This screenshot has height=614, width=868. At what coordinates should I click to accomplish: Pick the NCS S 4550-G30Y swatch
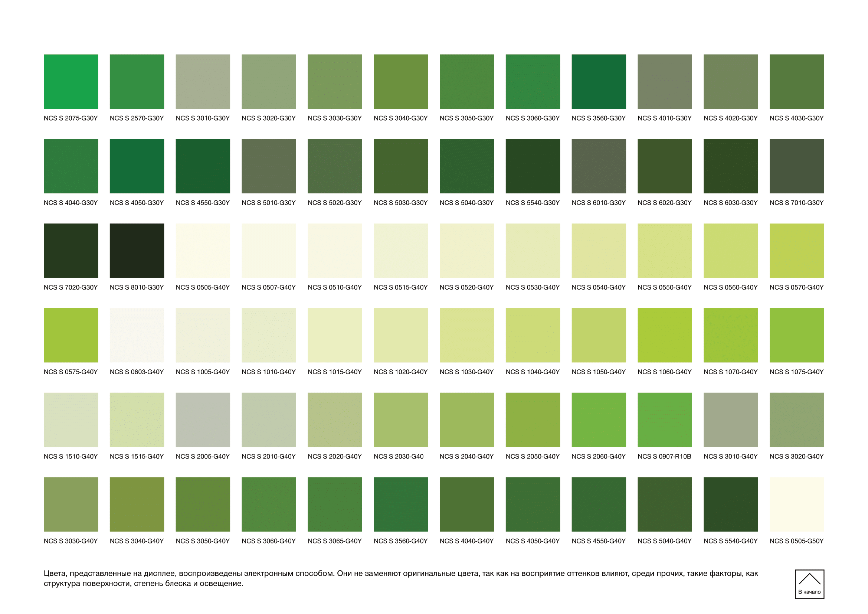(x=203, y=166)
